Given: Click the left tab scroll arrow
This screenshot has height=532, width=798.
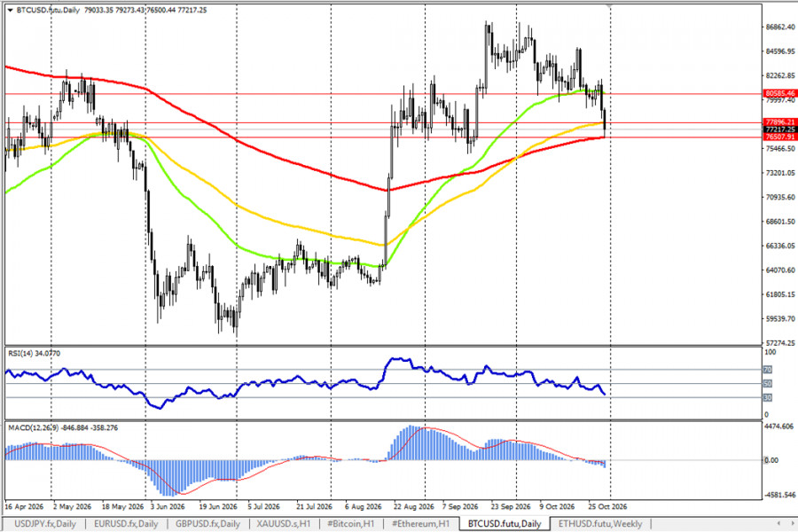Looking at the screenshot, I should 778,523.
